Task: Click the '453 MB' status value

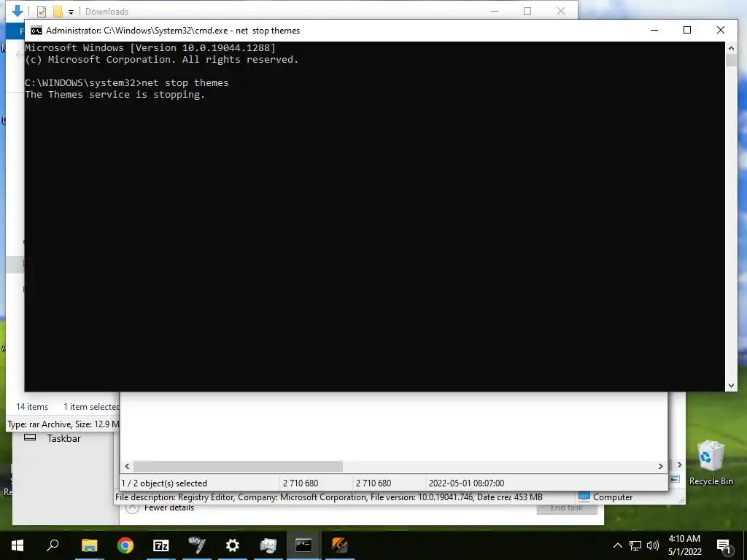Action: pyautogui.click(x=528, y=497)
